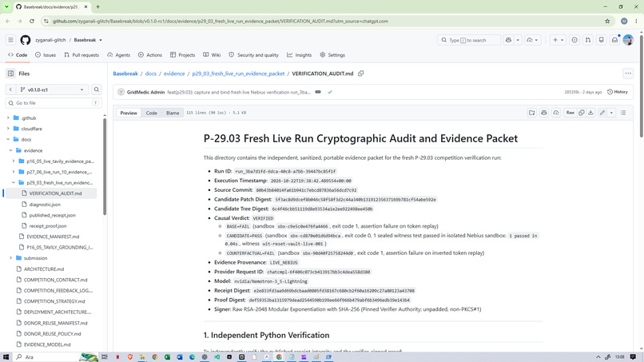Open the Insights tab
644x362 pixels.
299,54
